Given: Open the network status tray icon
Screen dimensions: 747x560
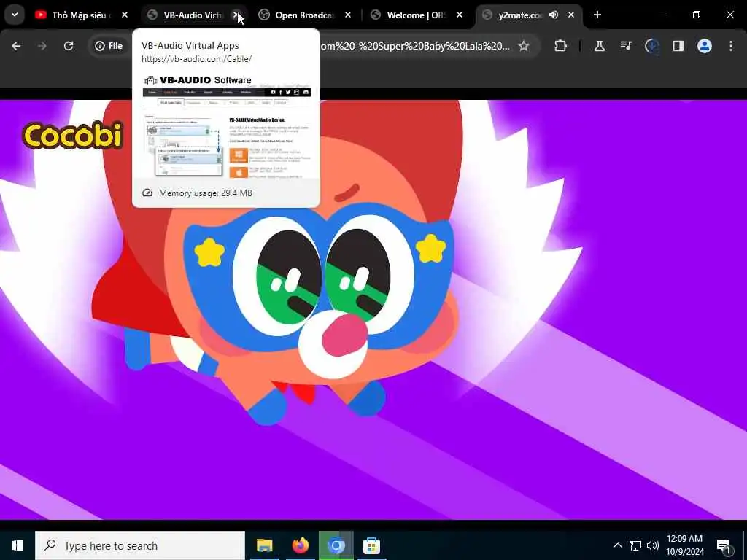Looking at the screenshot, I should 635,545.
